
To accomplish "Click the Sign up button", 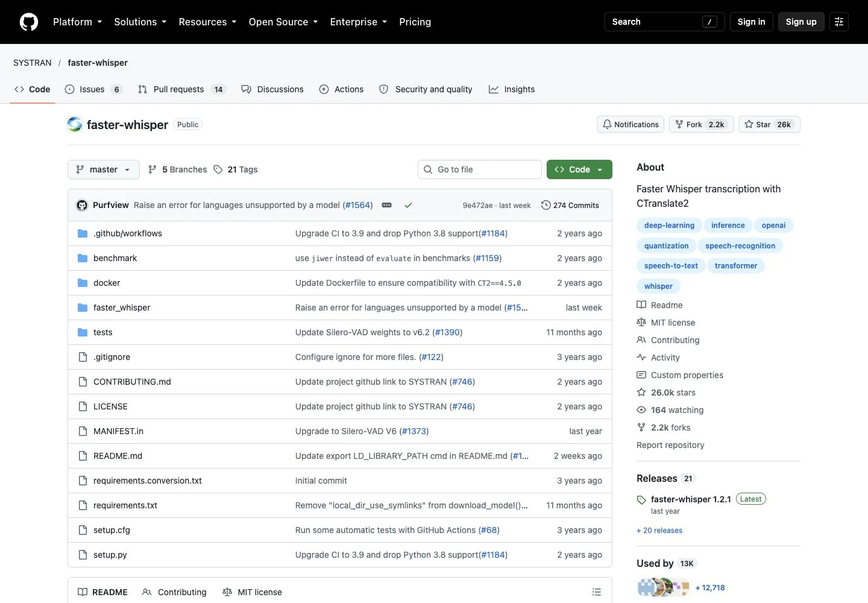I will click(801, 22).
